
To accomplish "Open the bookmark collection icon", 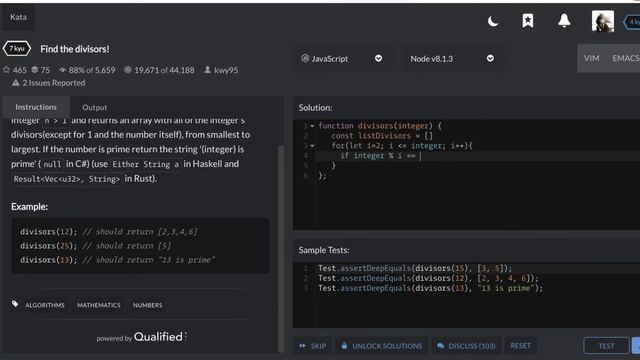I will [x=528, y=20].
